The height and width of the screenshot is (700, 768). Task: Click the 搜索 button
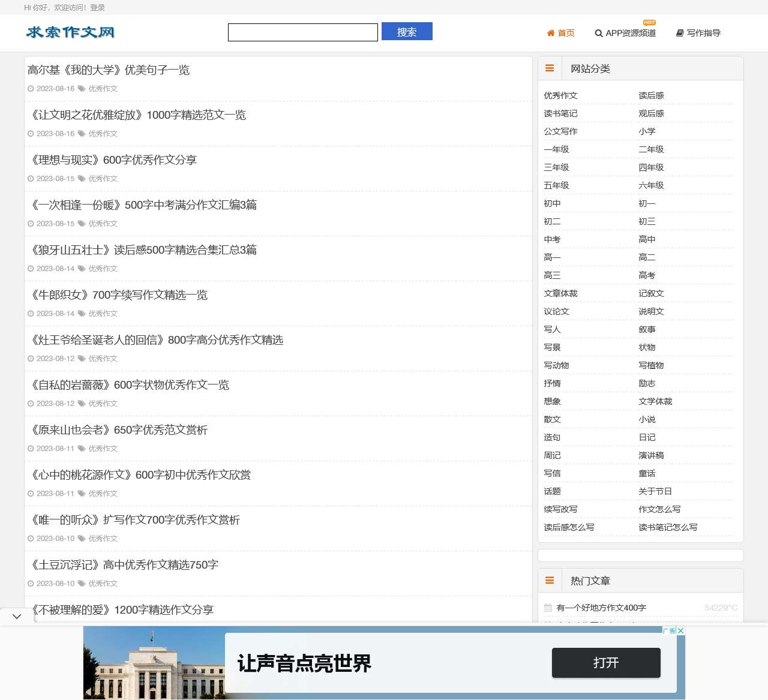[x=407, y=32]
